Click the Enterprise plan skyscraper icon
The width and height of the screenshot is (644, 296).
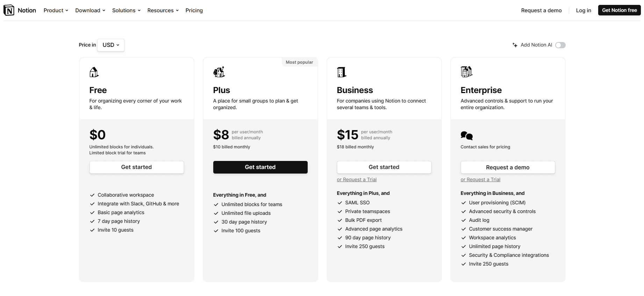[466, 72]
